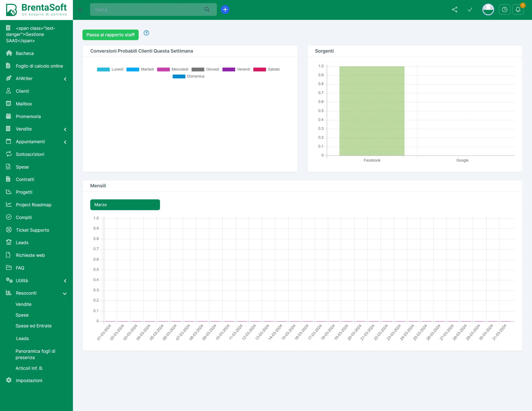Open Spese in main sidebar

22,167
